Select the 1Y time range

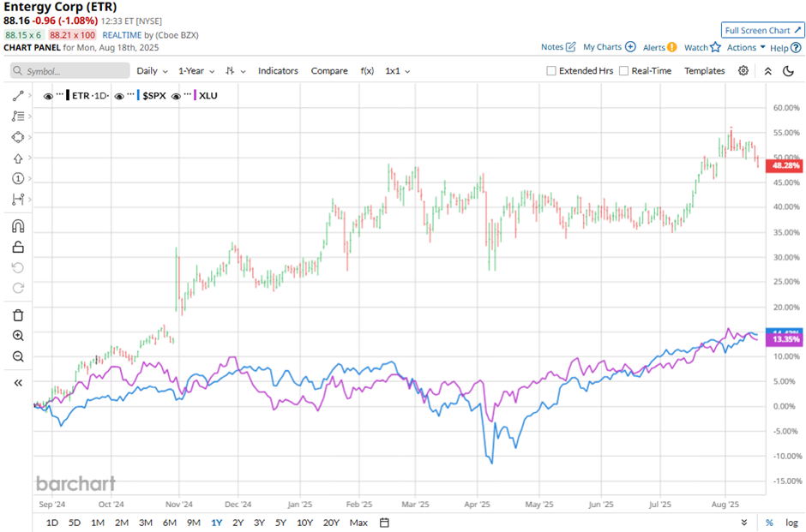[216, 523]
